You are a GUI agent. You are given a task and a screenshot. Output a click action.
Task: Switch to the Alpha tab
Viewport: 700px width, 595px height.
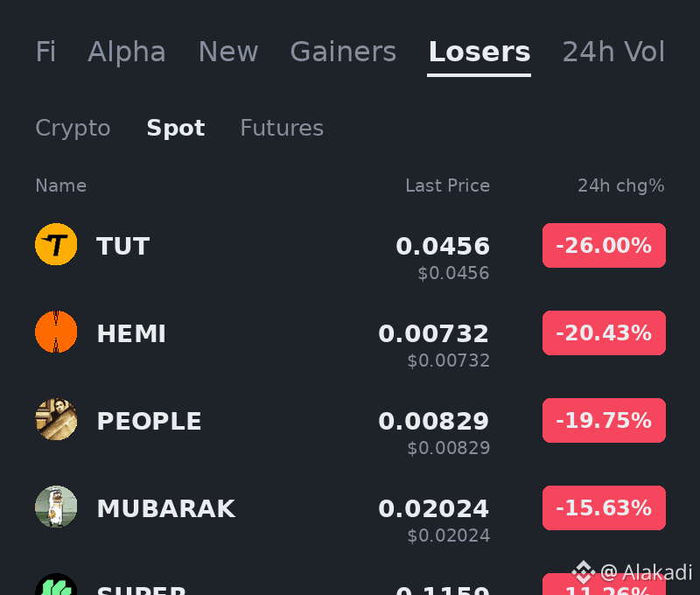point(127,52)
